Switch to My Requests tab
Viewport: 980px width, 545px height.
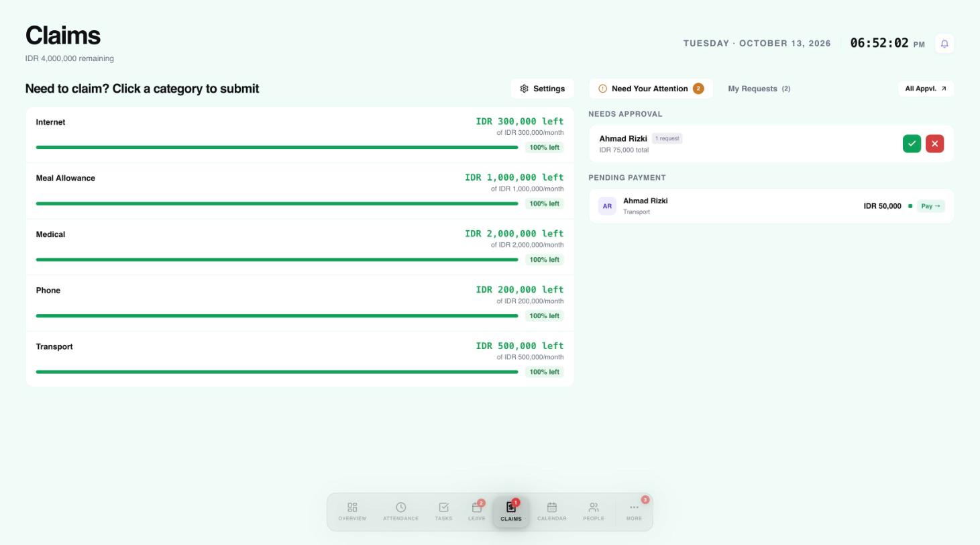point(759,89)
